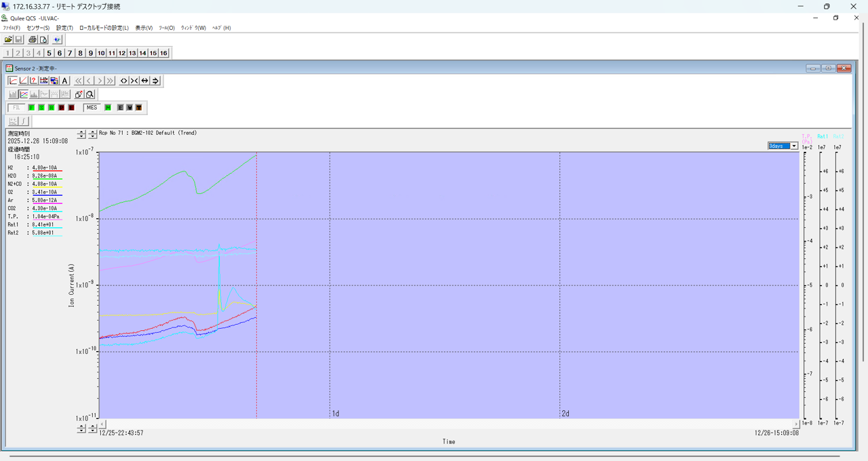Open the 3days time range dropdown

coord(794,146)
